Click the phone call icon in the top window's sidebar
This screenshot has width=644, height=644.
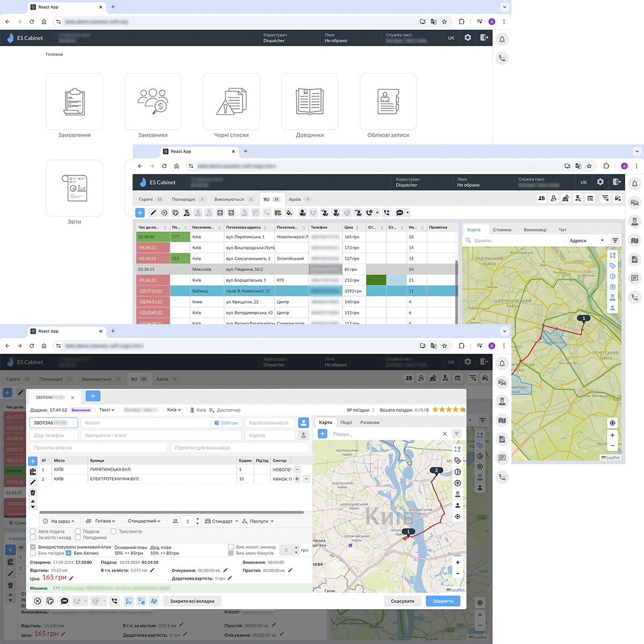[502, 58]
